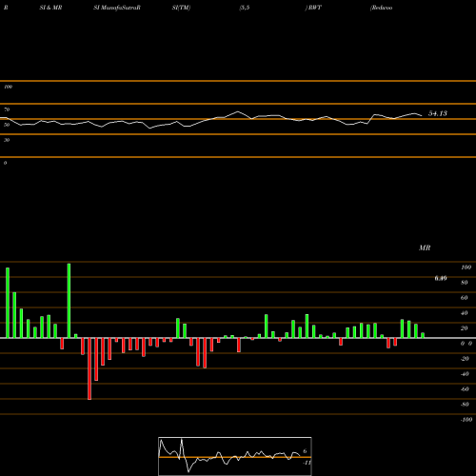Click the MR axis label -40
This screenshot has height=476, width=476.
pyautogui.click(x=465, y=374)
